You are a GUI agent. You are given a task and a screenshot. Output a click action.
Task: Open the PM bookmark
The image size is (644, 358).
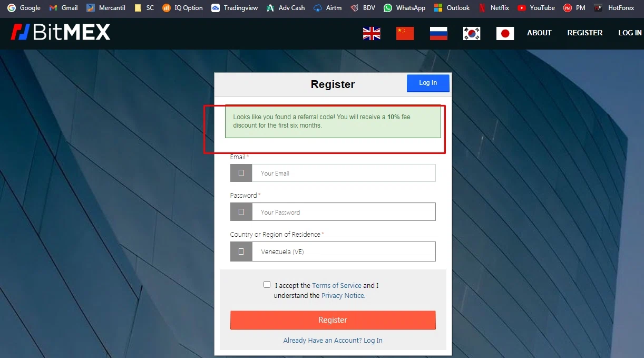(574, 8)
